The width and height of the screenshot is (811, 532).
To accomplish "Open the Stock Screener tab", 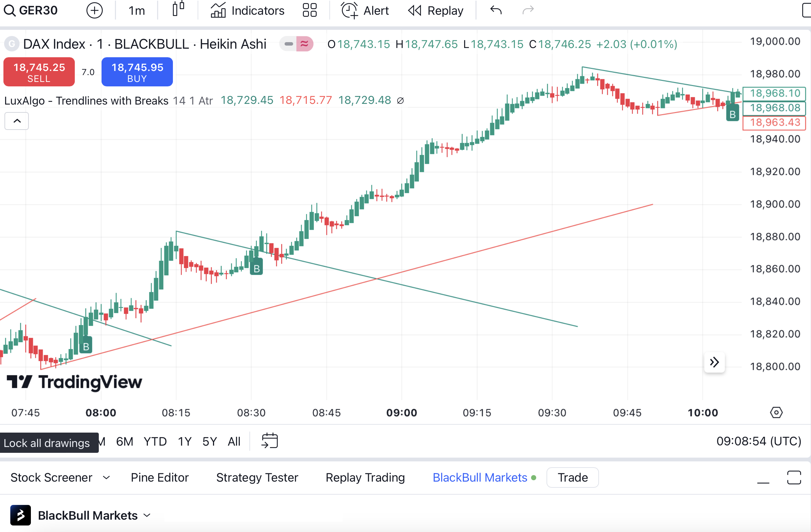I will click(x=51, y=477).
